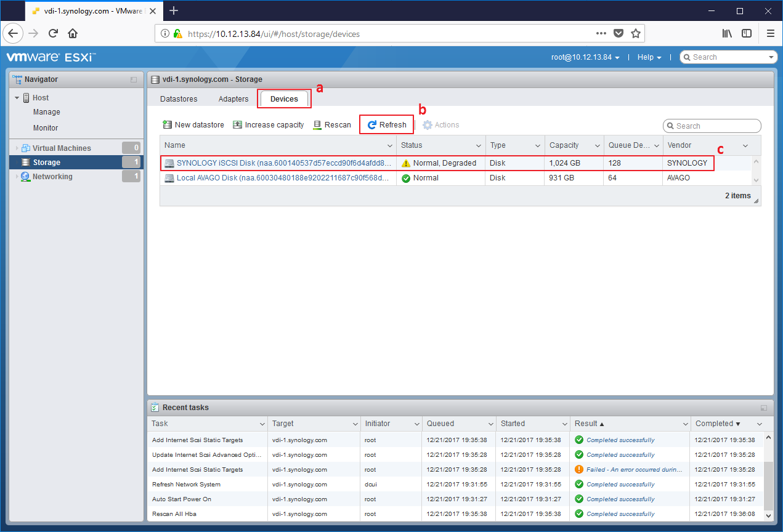Open the Type column dropdown arrow

click(x=538, y=146)
